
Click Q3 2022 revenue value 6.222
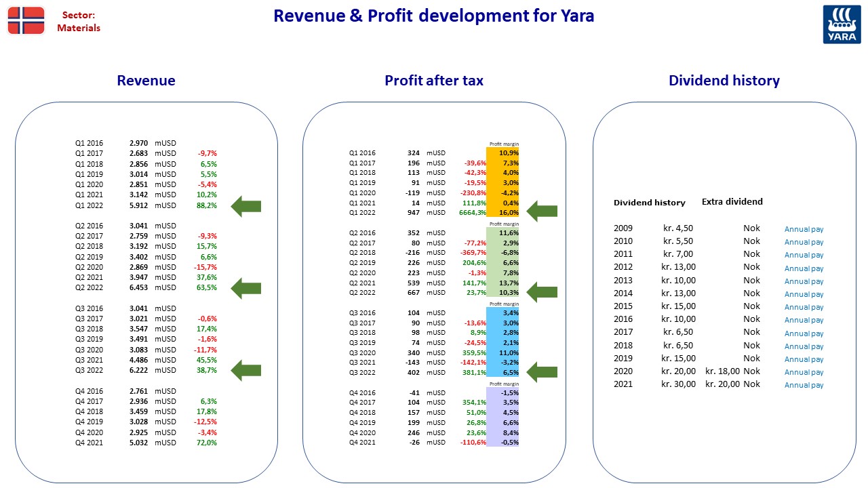point(138,370)
